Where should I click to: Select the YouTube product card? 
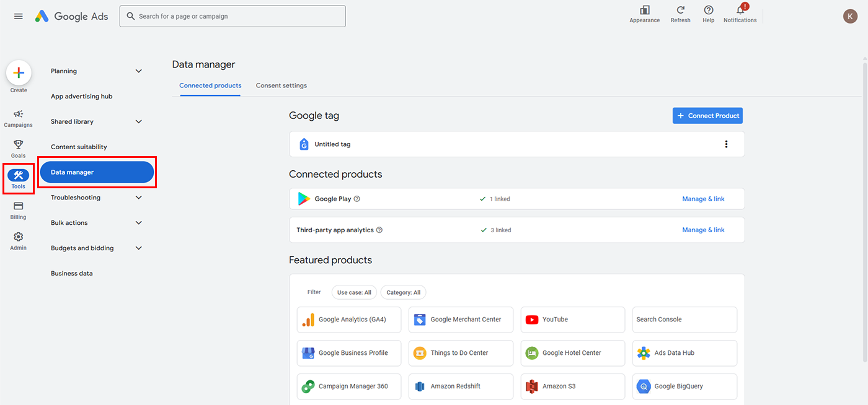[x=573, y=320]
